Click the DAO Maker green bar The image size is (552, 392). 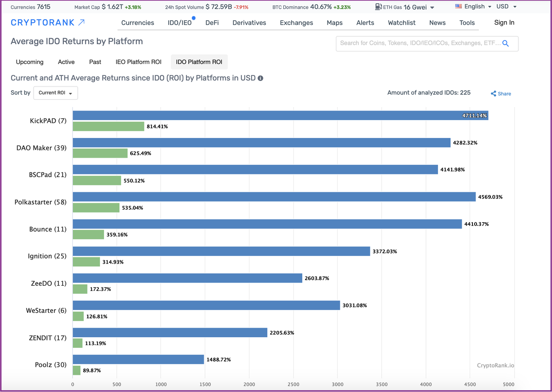tap(100, 153)
